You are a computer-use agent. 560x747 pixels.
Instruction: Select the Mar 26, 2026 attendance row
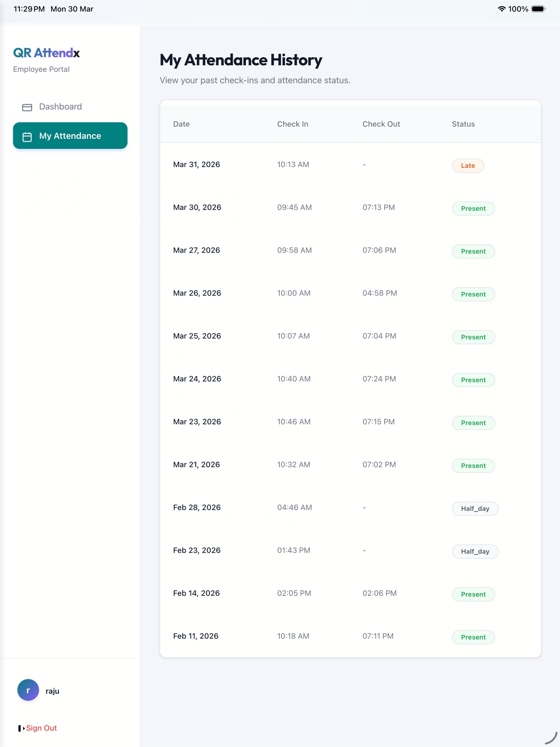point(350,293)
